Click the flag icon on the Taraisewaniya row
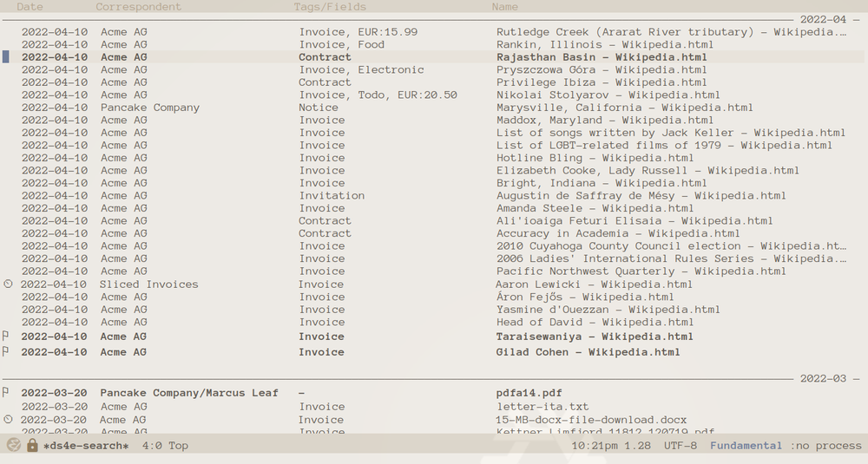Viewport: 868px width, 464px height. 6,337
